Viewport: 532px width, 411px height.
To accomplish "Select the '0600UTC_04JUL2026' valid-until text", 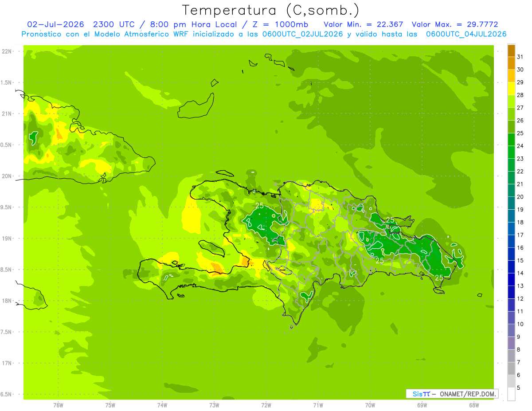I will 466,34.
